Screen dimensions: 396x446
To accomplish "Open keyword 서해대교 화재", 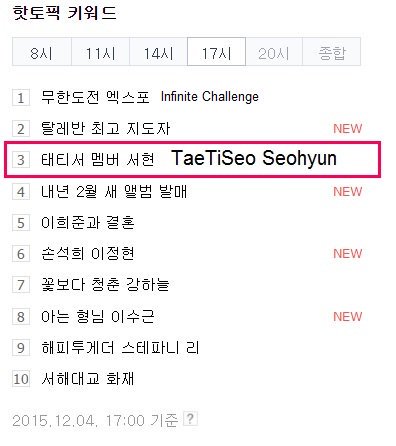I will point(88,379).
